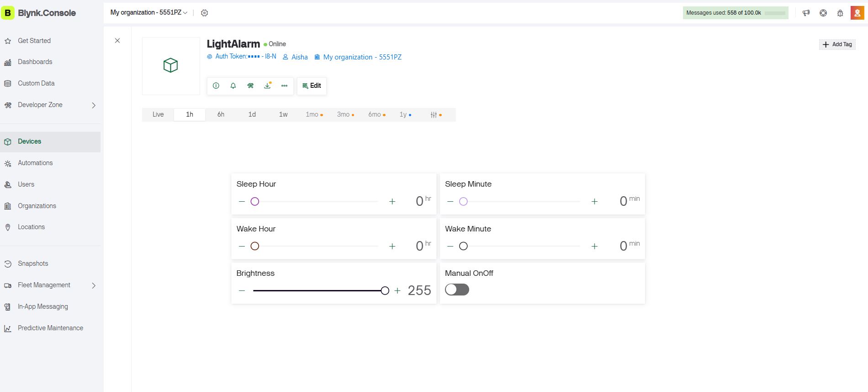Open the Aisha device owner link

point(295,57)
